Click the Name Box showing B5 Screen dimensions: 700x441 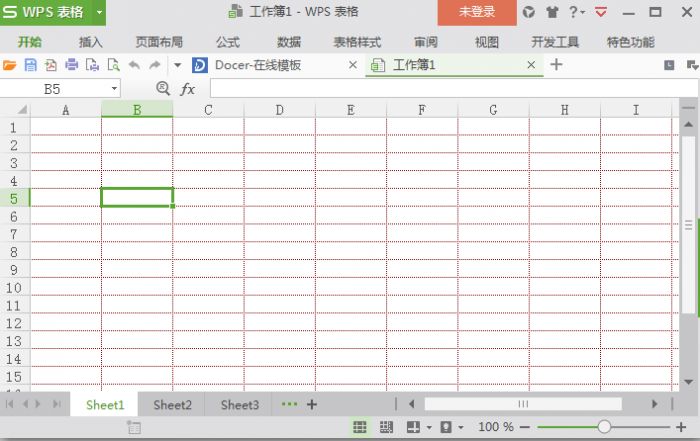tap(52, 89)
